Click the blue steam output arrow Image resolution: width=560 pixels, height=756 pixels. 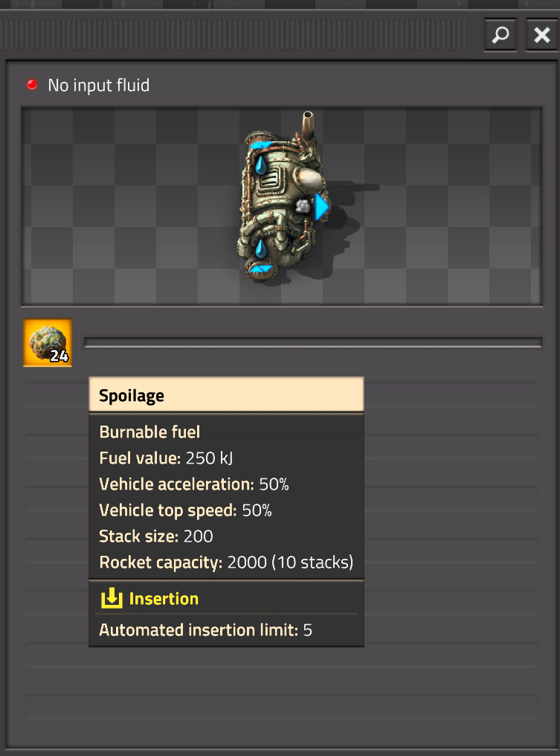[x=321, y=206]
